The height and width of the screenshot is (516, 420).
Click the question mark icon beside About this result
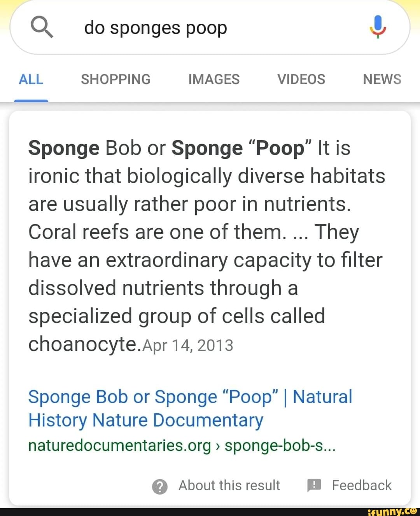159,485
